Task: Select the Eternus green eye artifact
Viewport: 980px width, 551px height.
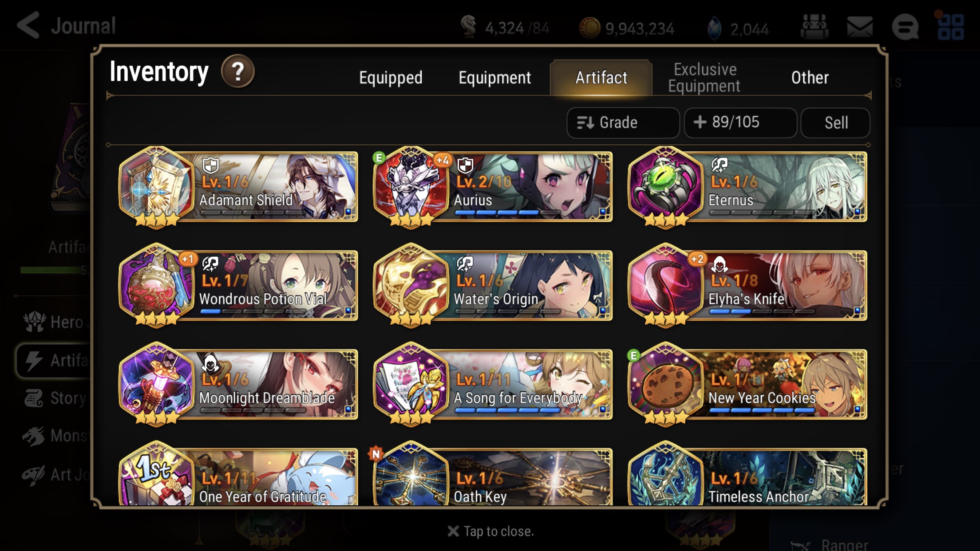Action: click(x=666, y=187)
